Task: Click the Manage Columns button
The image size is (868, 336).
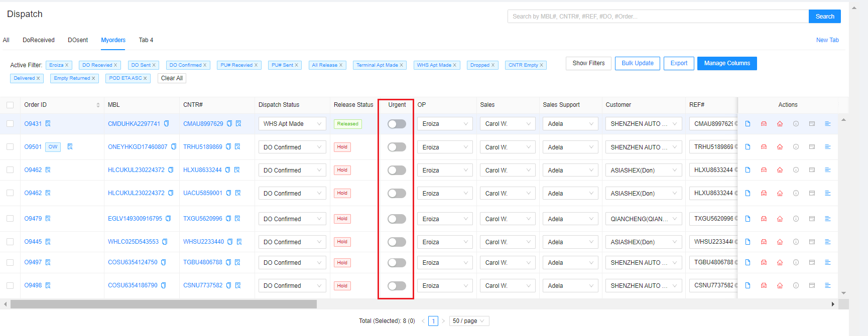Action: 726,63
